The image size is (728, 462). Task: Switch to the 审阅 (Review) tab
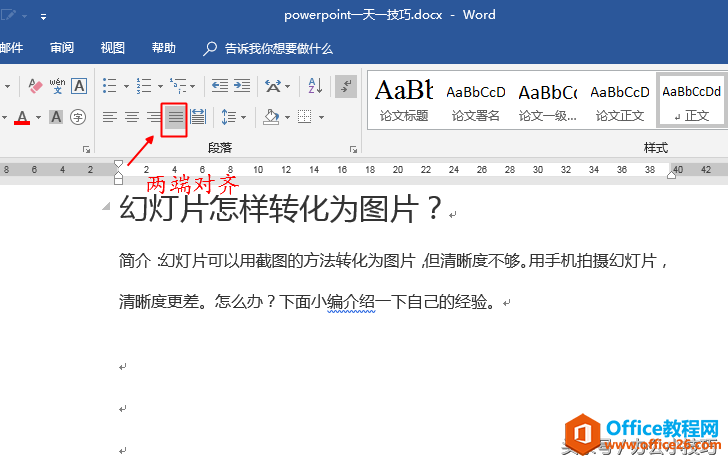click(x=62, y=48)
